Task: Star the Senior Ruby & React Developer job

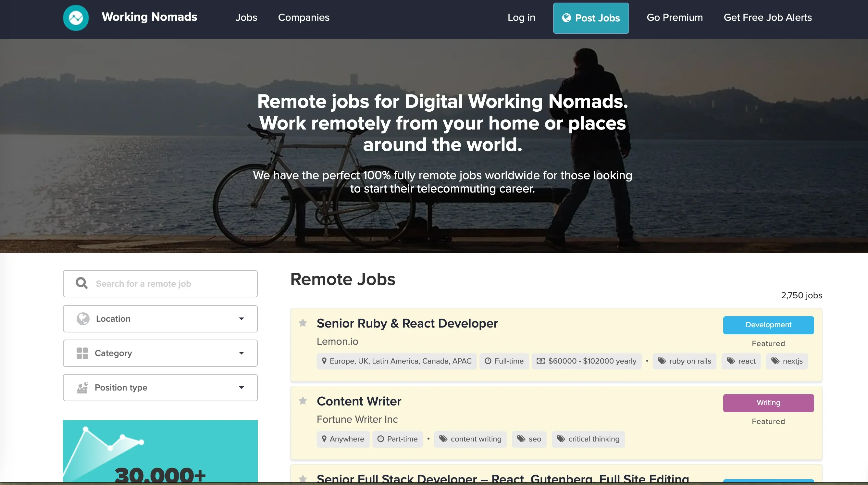Action: [x=303, y=323]
